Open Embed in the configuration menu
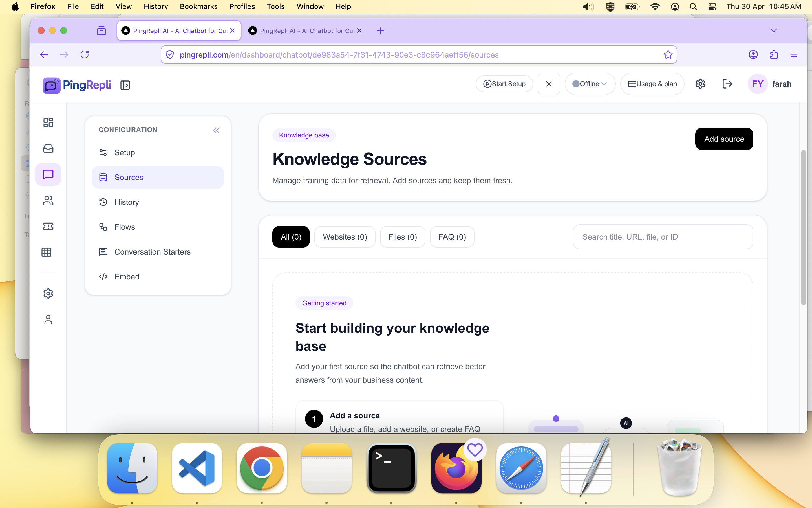Viewport: 812px width, 508px height. (x=158, y=277)
